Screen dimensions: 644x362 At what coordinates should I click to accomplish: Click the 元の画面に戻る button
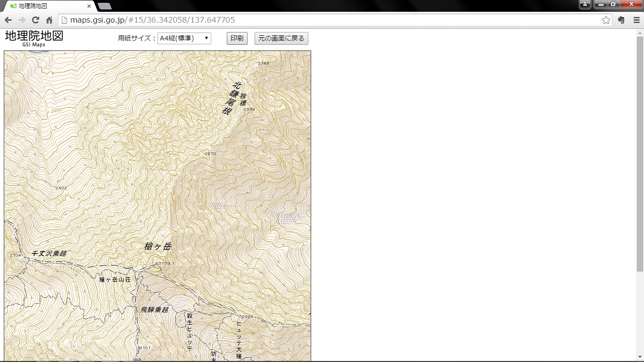coord(281,38)
